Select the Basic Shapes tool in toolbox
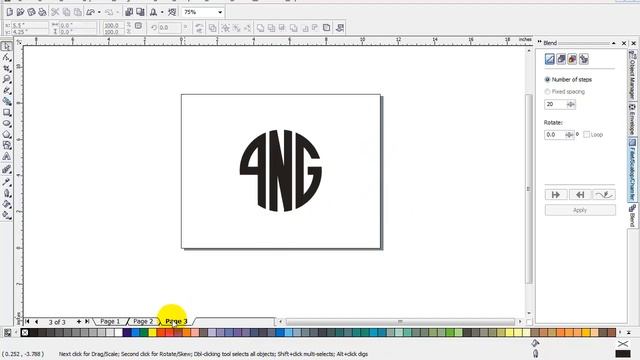640x360 pixels. point(7,145)
